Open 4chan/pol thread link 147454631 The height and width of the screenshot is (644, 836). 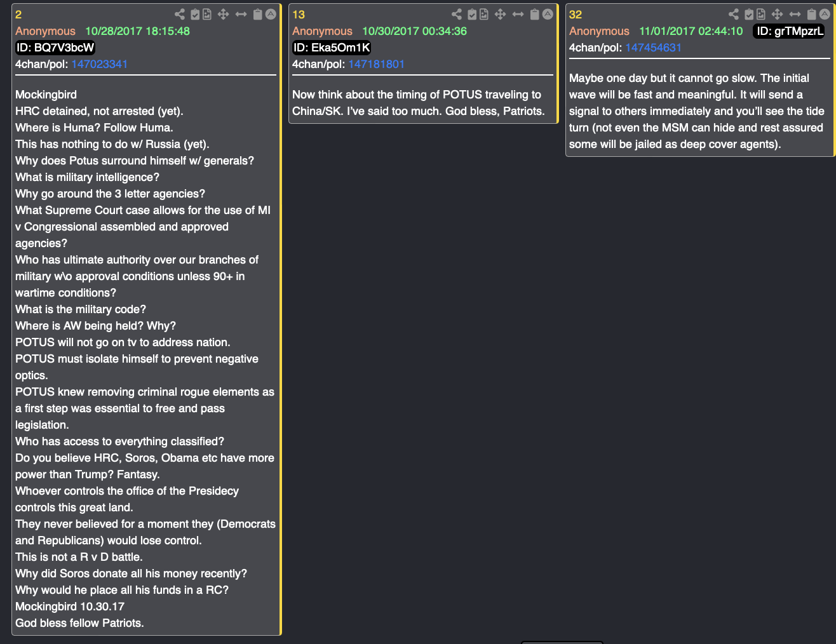pyautogui.click(x=653, y=48)
